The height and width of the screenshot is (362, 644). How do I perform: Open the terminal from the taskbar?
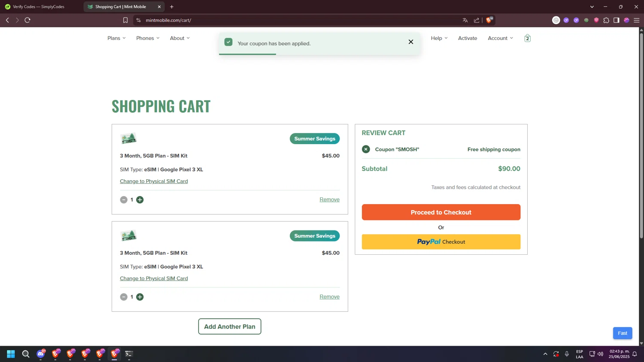(x=129, y=354)
